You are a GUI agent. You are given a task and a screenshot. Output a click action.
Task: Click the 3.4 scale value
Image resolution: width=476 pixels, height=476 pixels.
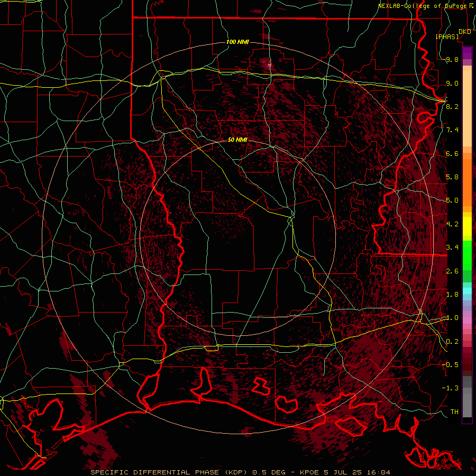(x=452, y=247)
